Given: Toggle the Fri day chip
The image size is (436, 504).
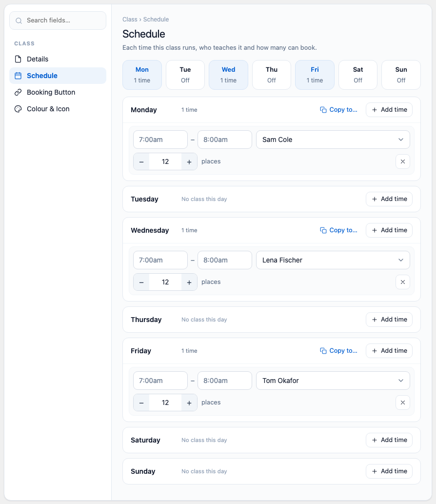Looking at the screenshot, I should (315, 75).
